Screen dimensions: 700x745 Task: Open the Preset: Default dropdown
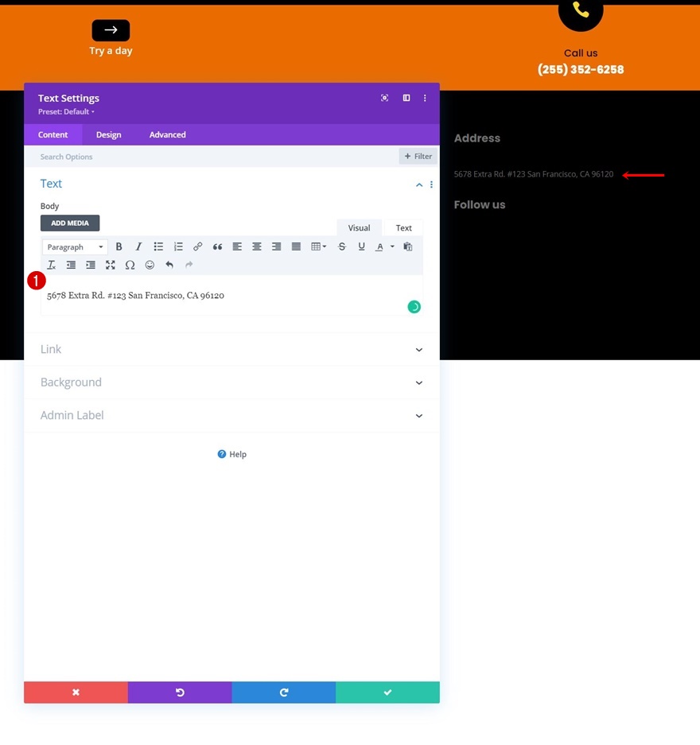coord(66,111)
